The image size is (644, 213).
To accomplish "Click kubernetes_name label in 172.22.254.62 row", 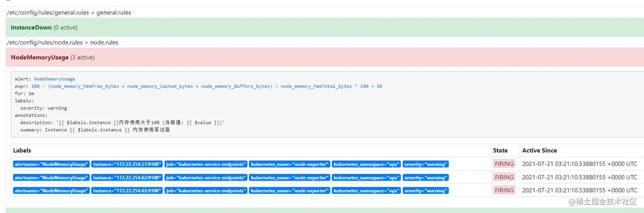I will click(290, 178).
